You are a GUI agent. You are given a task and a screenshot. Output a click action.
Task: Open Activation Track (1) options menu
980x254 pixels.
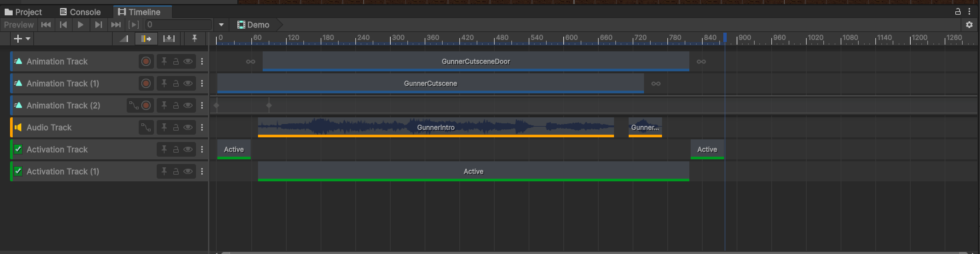pyautogui.click(x=202, y=171)
